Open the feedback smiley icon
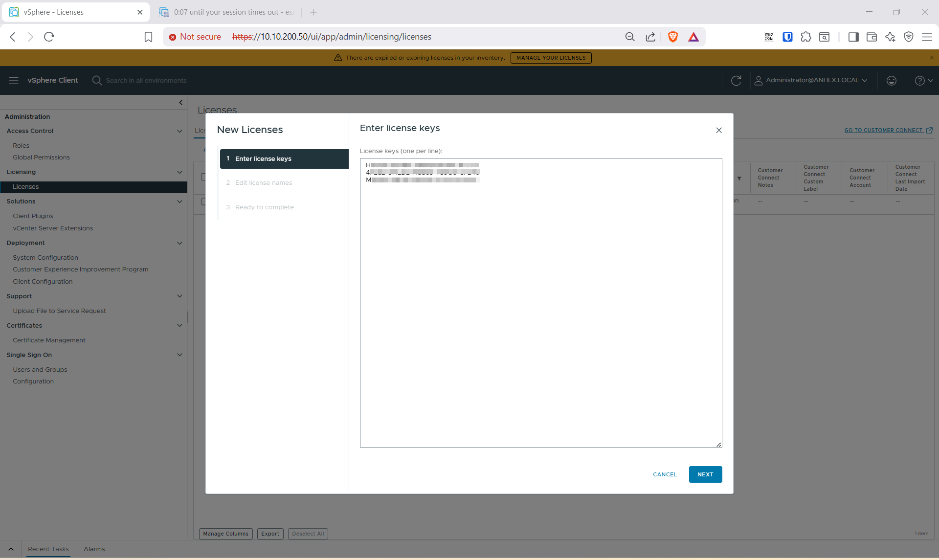The image size is (939, 560). [892, 80]
